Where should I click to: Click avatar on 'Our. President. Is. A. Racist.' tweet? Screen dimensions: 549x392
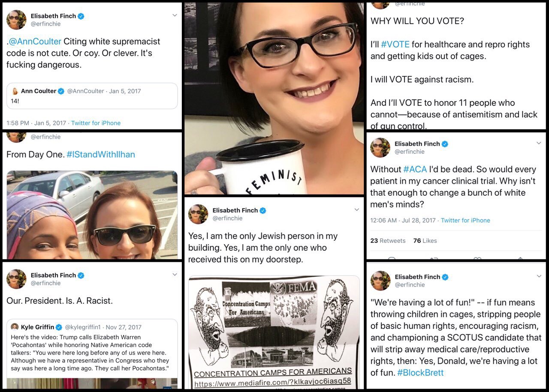(16, 279)
